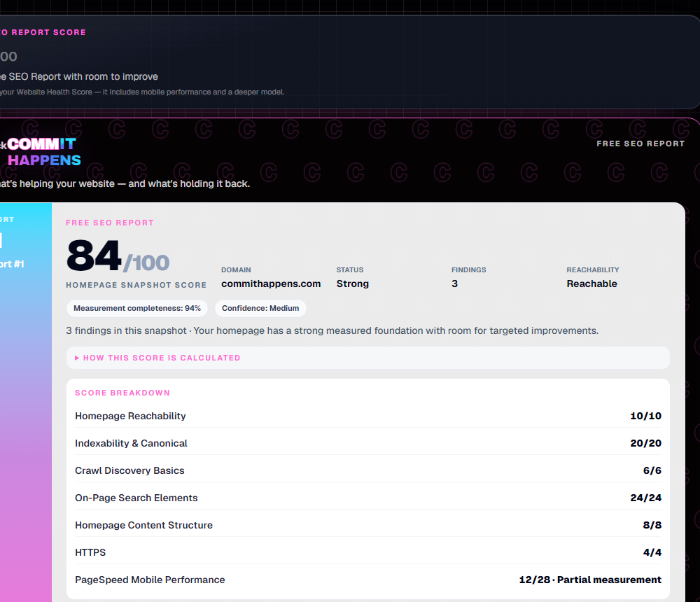Click the Report Score heading in top card
Image resolution: width=700 pixels, height=602 pixels.
(43, 33)
